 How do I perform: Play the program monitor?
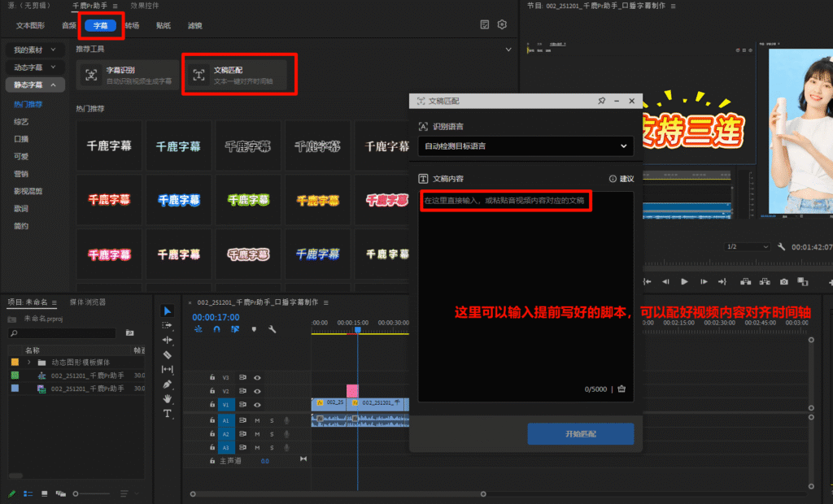(x=684, y=281)
